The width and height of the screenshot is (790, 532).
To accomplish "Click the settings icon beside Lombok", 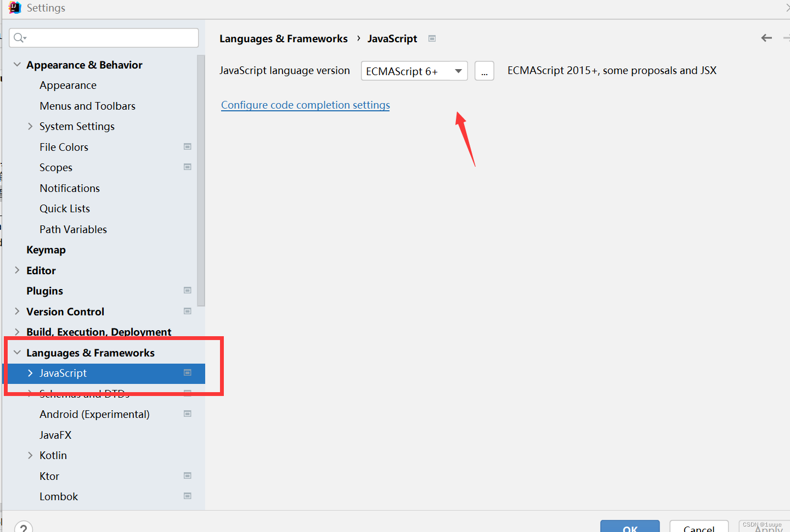I will tap(187, 496).
